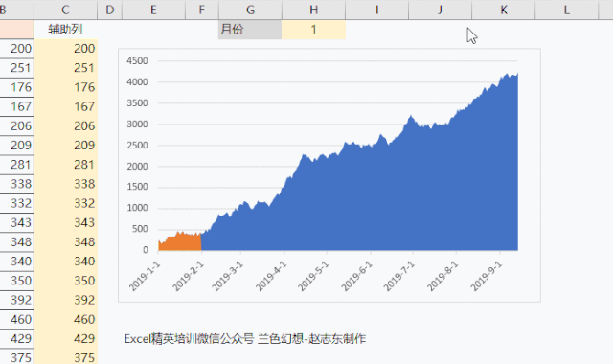Select the month value cell containing 1
Viewport: 613px width, 364px height.
point(313,30)
